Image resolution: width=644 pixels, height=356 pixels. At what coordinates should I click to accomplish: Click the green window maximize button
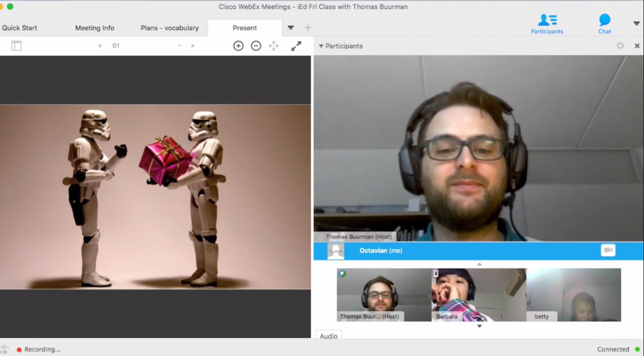pos(10,7)
